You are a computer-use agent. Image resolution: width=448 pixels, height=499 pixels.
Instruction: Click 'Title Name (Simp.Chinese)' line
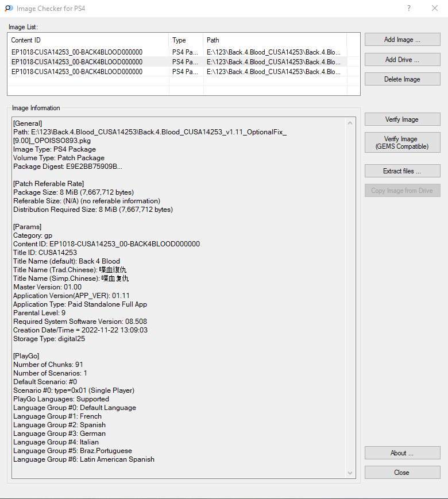71,278
